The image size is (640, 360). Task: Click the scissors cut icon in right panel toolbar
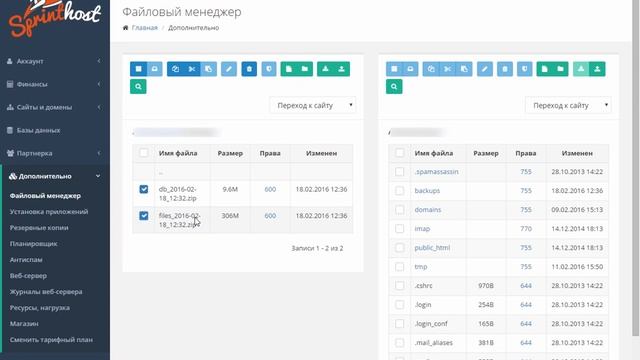pos(448,69)
